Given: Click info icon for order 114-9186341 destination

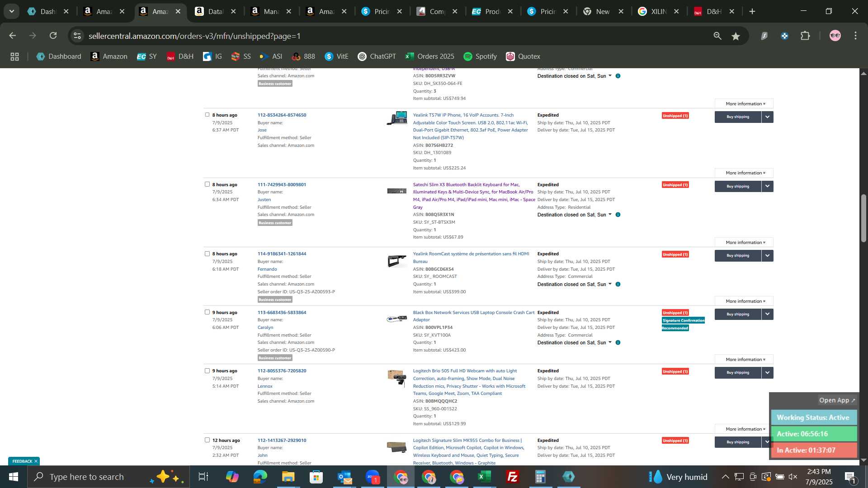Looking at the screenshot, I should (x=618, y=284).
